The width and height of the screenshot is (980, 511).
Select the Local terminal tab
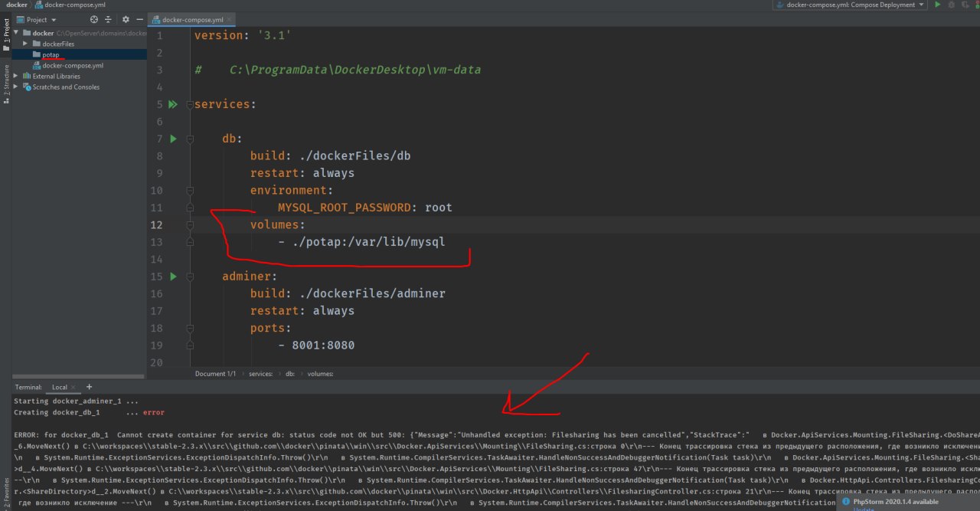60,387
